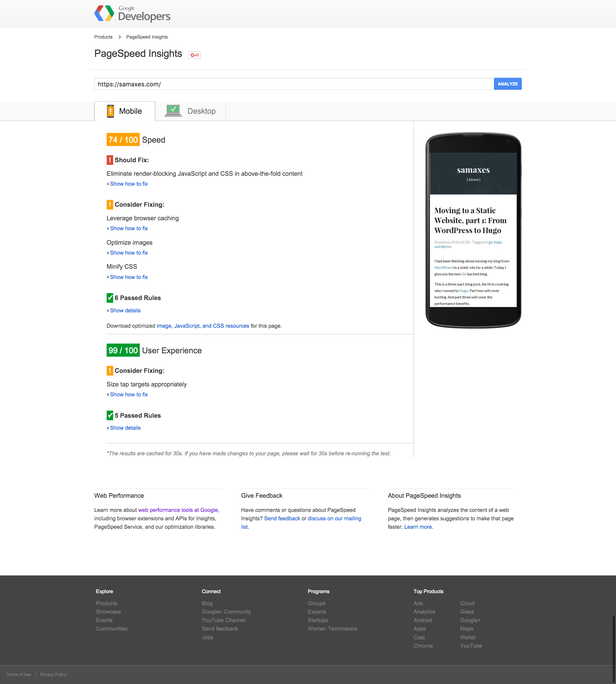Click the breadcrumb chevron after Products
616x684 pixels.
119,37
